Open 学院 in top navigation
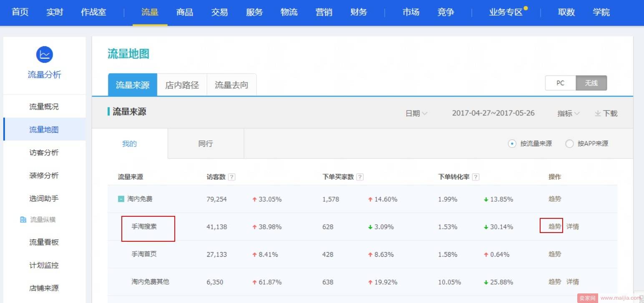Screen dimensions: 644x303 (x=601, y=12)
